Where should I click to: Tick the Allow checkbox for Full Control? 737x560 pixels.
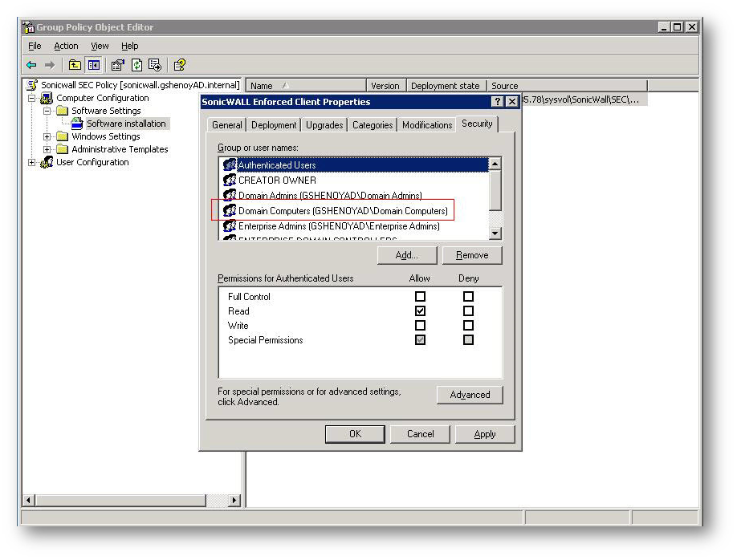pos(420,297)
